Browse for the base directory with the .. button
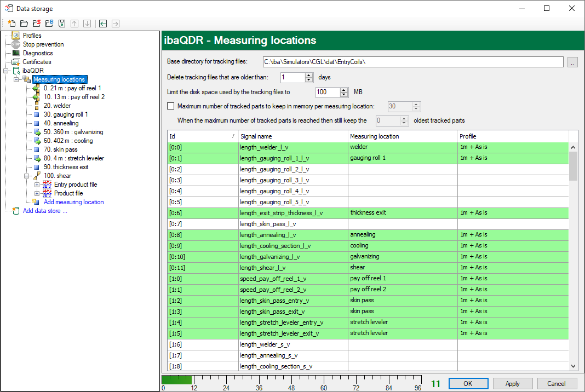This screenshot has height=392, width=585. pos(572,62)
